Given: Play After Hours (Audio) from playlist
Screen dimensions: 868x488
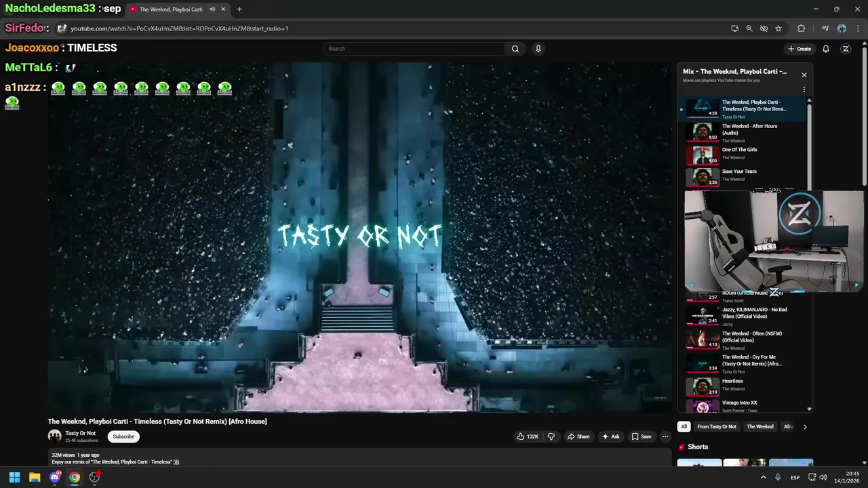Looking at the screenshot, I should [742, 133].
